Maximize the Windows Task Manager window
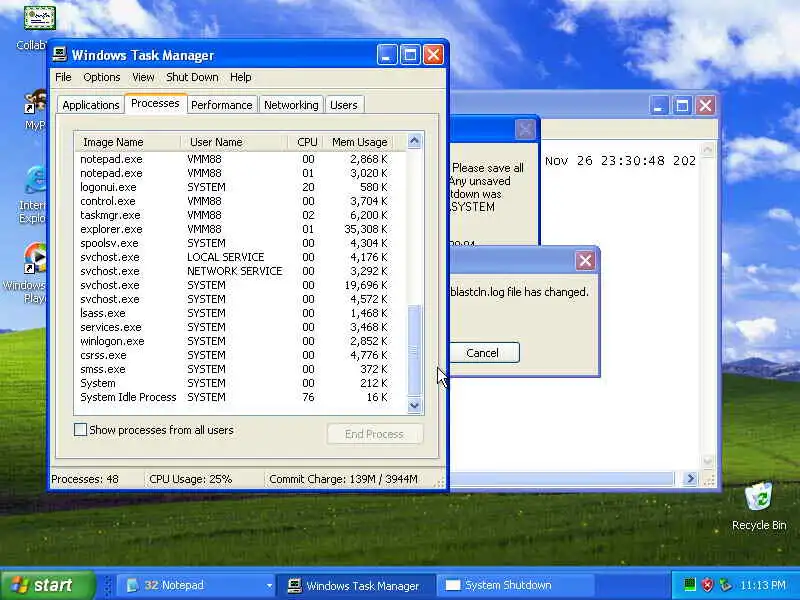 [x=410, y=55]
